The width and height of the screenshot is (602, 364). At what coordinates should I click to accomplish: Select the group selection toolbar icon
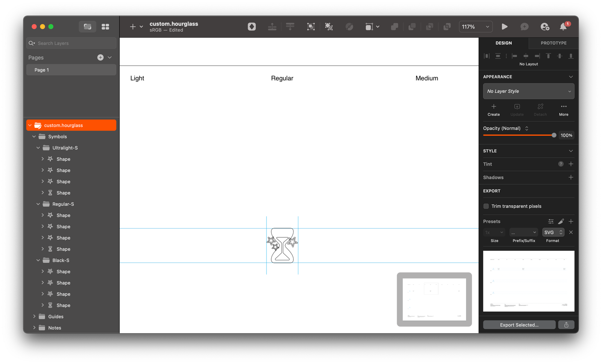(x=311, y=27)
